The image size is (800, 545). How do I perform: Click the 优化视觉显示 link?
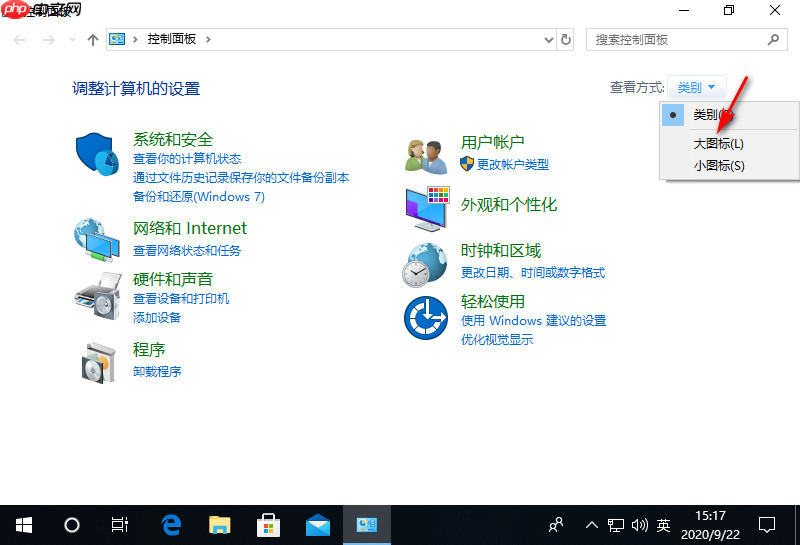tap(497, 339)
